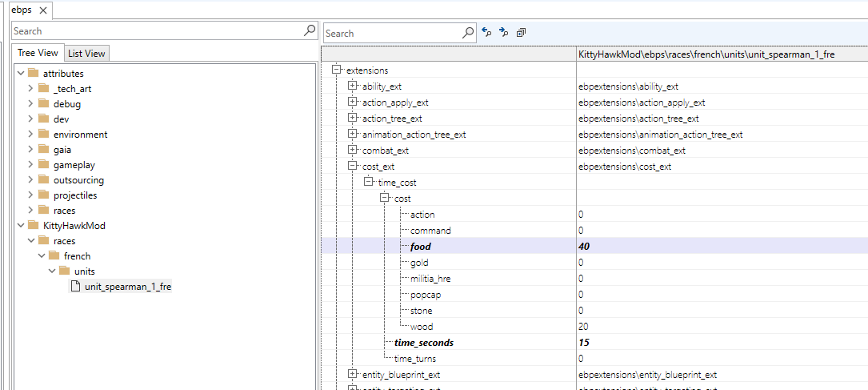Select the popcap property label
868x390 pixels.
tap(426, 295)
